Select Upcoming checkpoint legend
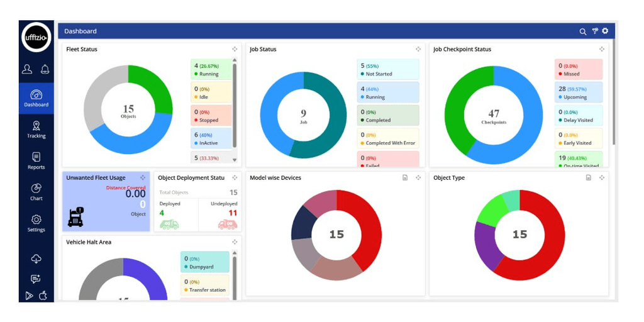Viewport: 644px width, 322px height. pyautogui.click(x=579, y=92)
